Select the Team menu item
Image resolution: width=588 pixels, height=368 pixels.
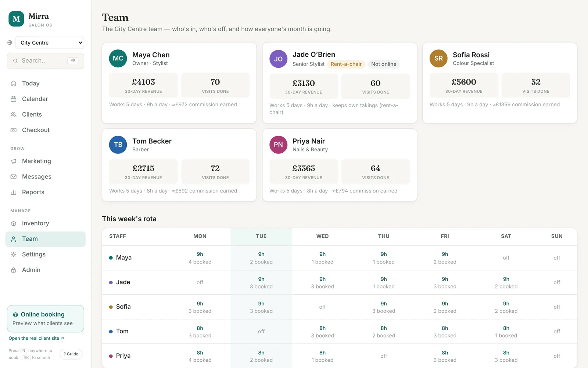tap(46, 239)
